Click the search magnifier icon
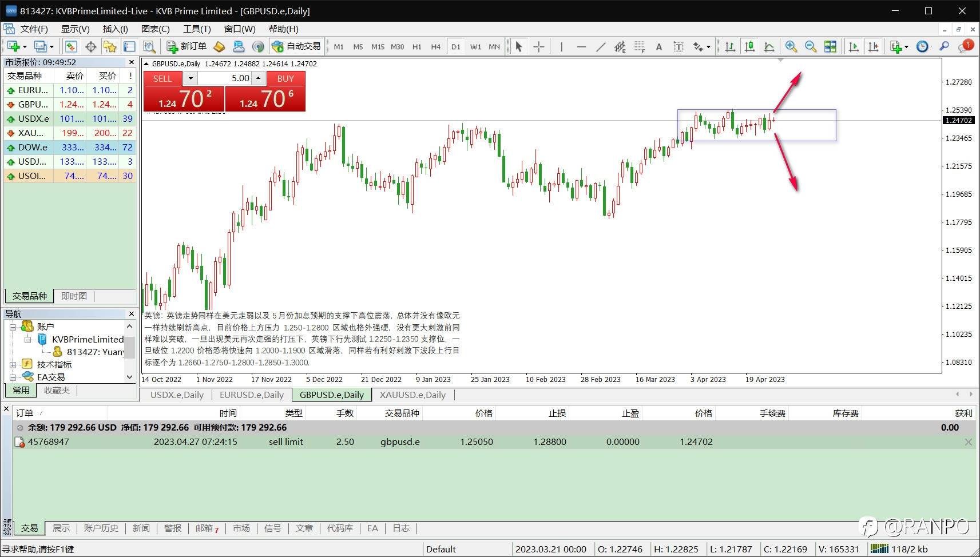980x557 pixels. point(945,46)
